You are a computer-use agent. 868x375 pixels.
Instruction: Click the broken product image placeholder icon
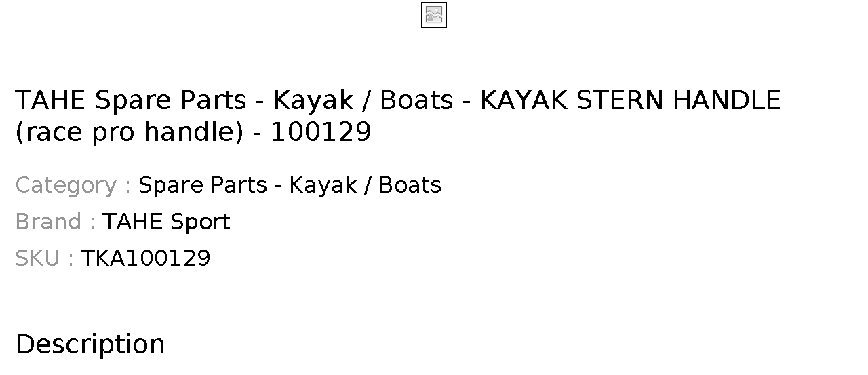point(434,15)
